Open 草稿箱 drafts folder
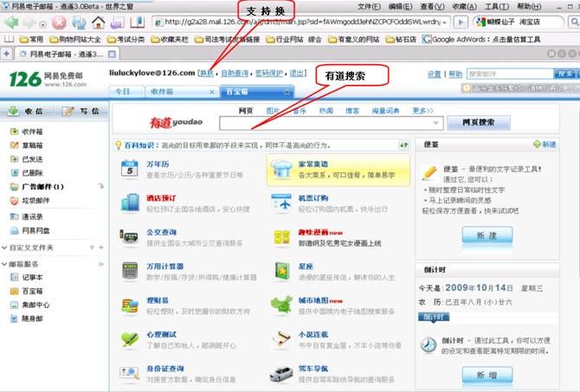The width and height of the screenshot is (580, 392). coord(32,145)
